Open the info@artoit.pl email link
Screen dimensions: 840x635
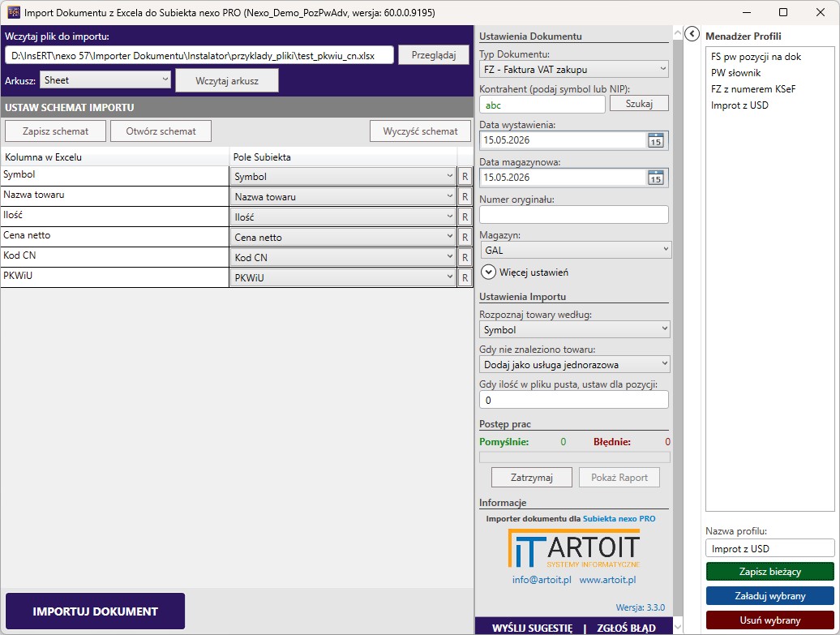coord(542,580)
